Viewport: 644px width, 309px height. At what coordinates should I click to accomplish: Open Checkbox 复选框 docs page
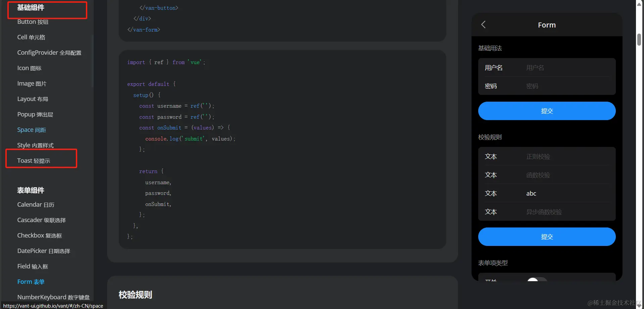(x=40, y=236)
